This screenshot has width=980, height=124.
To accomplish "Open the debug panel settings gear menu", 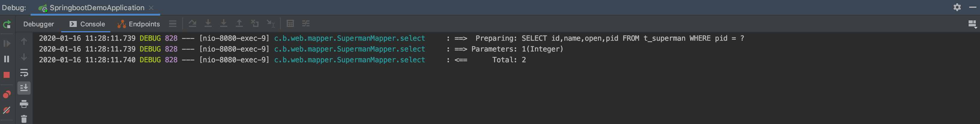I will (957, 7).
